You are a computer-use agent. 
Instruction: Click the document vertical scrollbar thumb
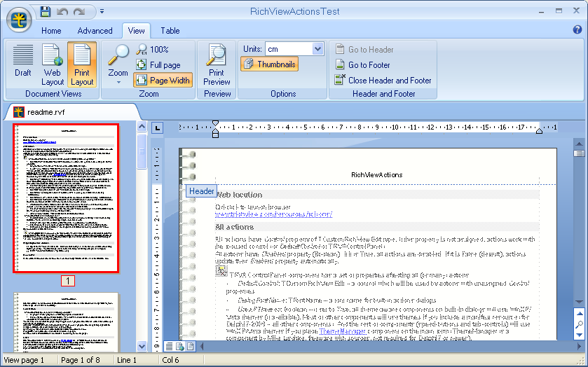[x=579, y=153]
